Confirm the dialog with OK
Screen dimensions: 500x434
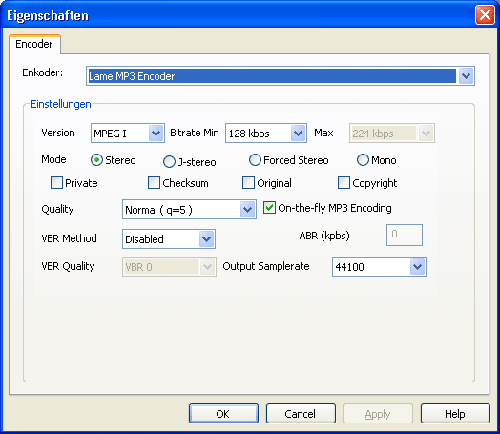coord(224,414)
